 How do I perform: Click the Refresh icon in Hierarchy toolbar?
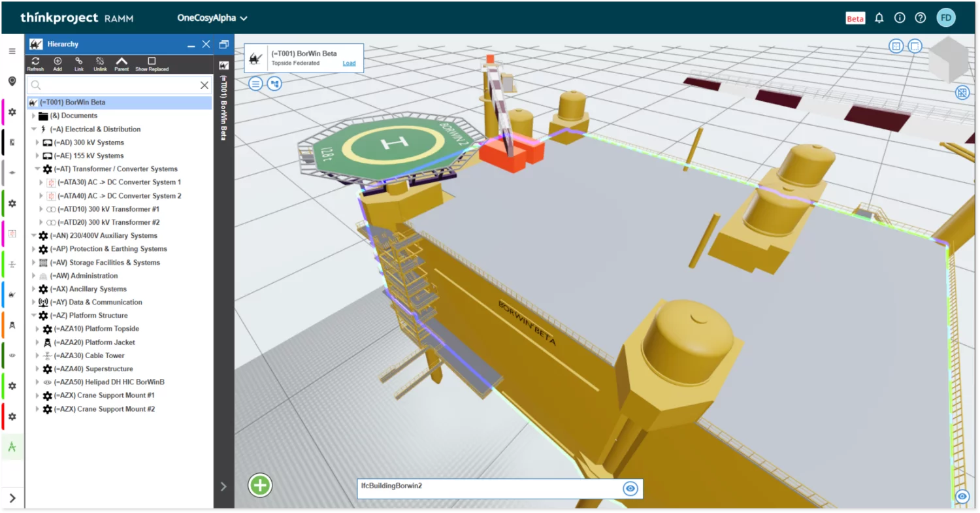(35, 61)
